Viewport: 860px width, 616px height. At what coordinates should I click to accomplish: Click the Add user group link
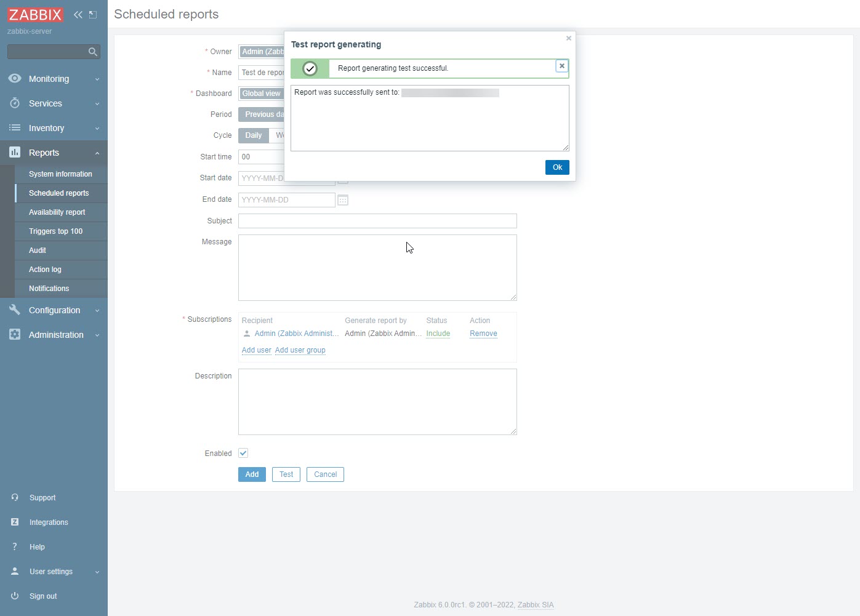pos(300,350)
